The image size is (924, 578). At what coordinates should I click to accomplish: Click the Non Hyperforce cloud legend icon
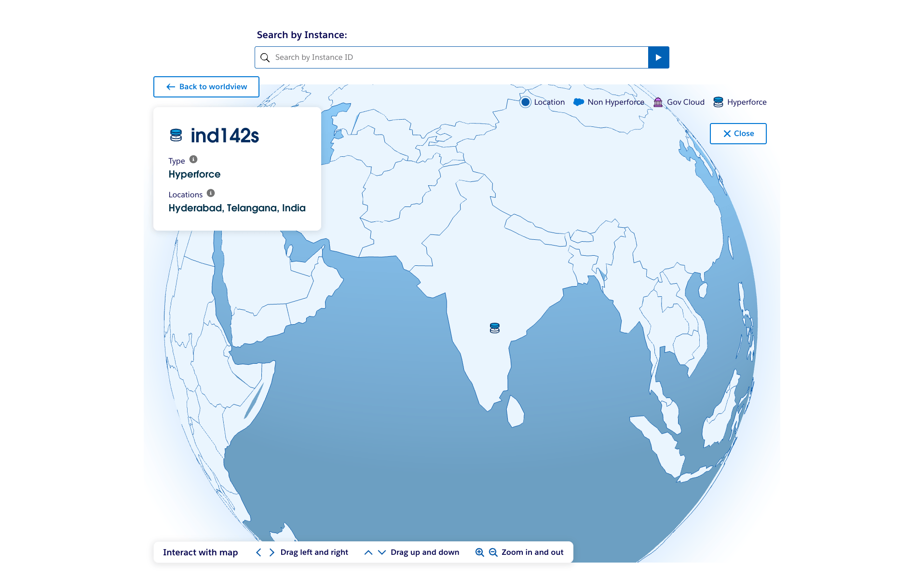coord(579,102)
